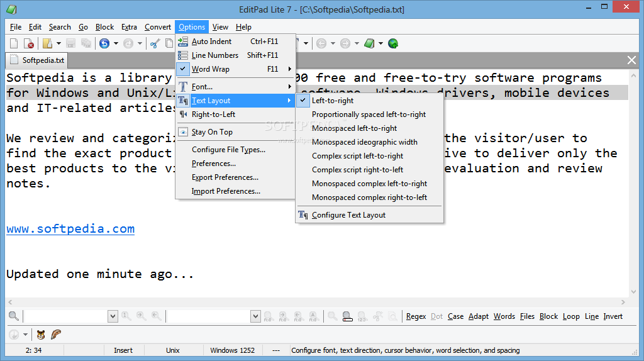The width and height of the screenshot is (644, 361).
Task: Click the Open file folder icon
Action: pyautogui.click(x=47, y=43)
